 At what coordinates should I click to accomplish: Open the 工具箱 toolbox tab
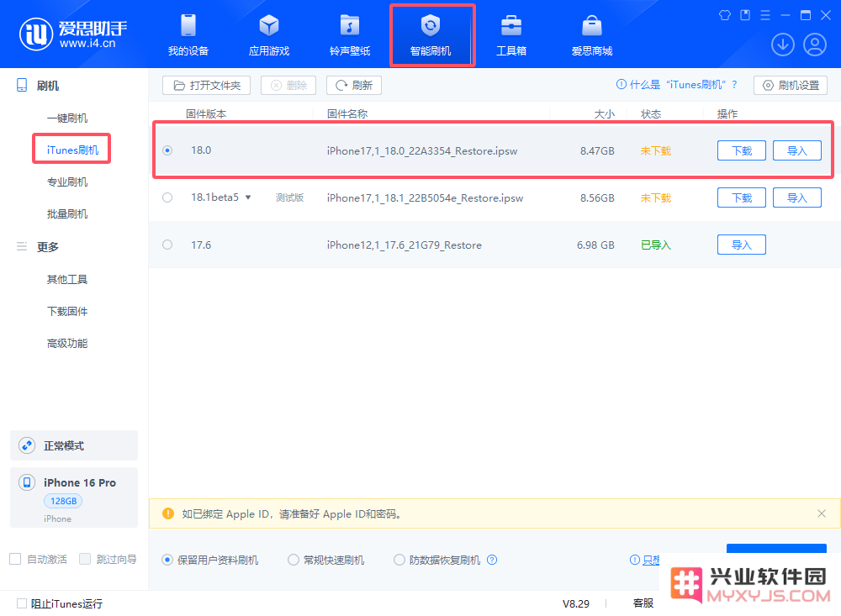click(x=511, y=35)
